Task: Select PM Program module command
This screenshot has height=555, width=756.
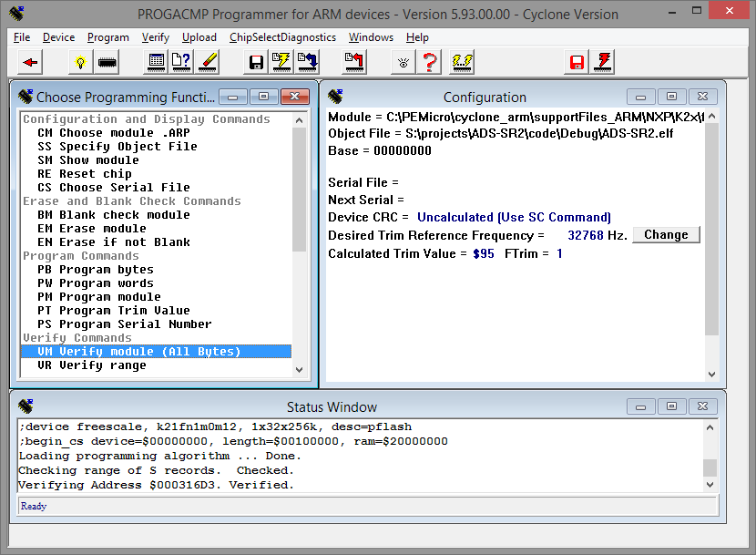Action: click(157, 297)
